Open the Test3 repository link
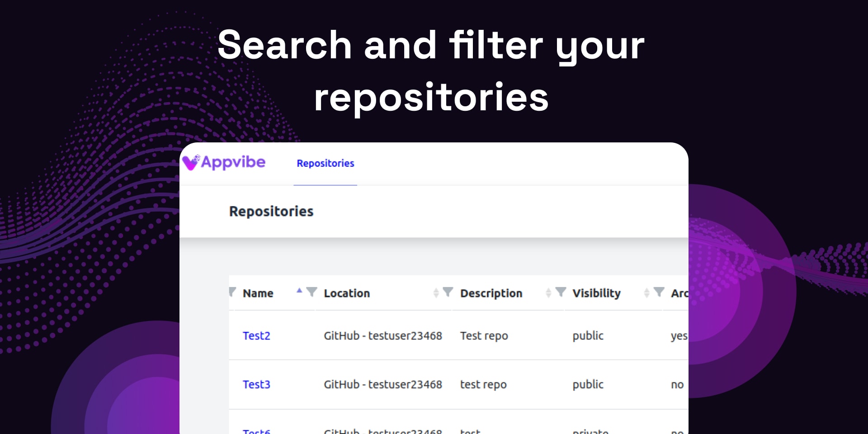This screenshot has height=434, width=868. [x=256, y=385]
